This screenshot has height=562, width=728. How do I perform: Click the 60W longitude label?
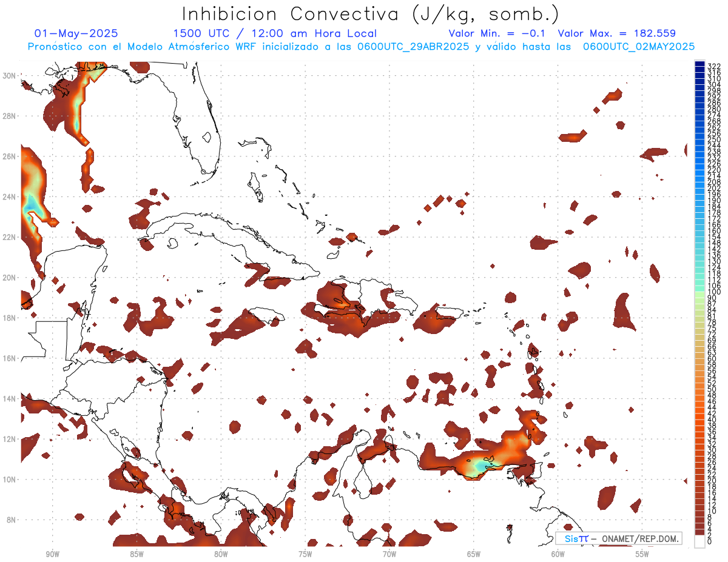558,553
